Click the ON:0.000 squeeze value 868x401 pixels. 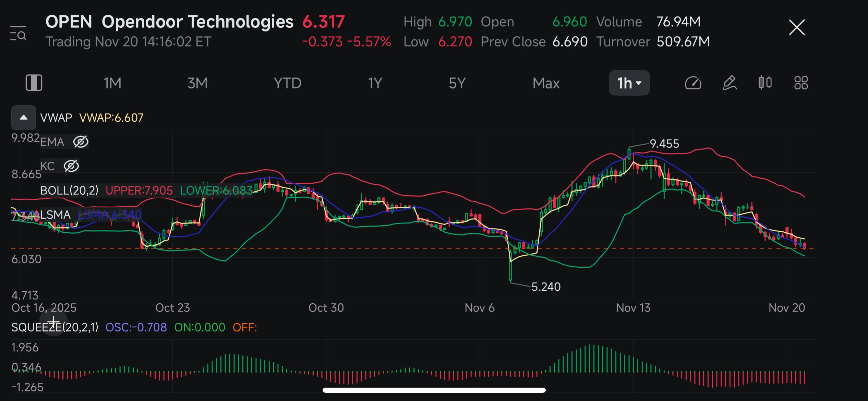click(200, 327)
